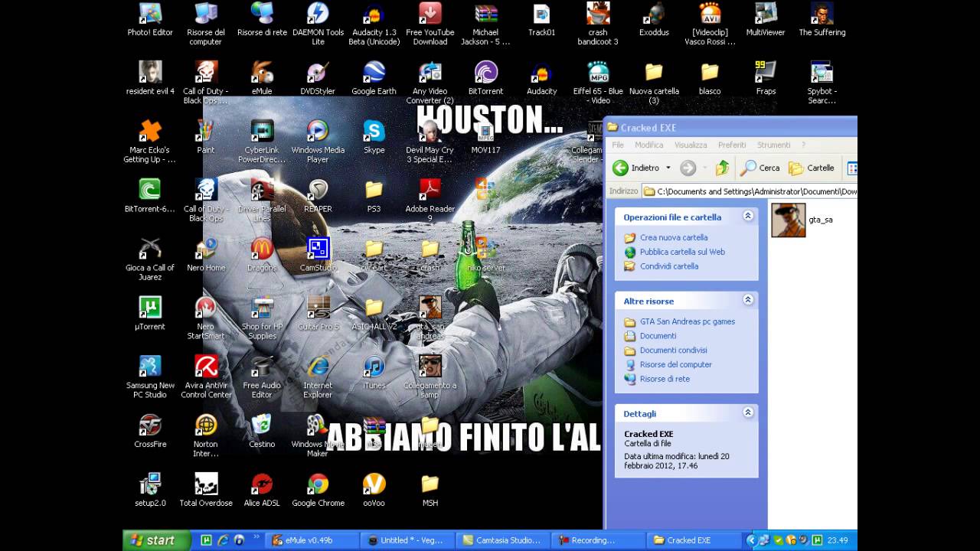980x551 pixels.
Task: Open the Visualizza menu
Action: [691, 145]
